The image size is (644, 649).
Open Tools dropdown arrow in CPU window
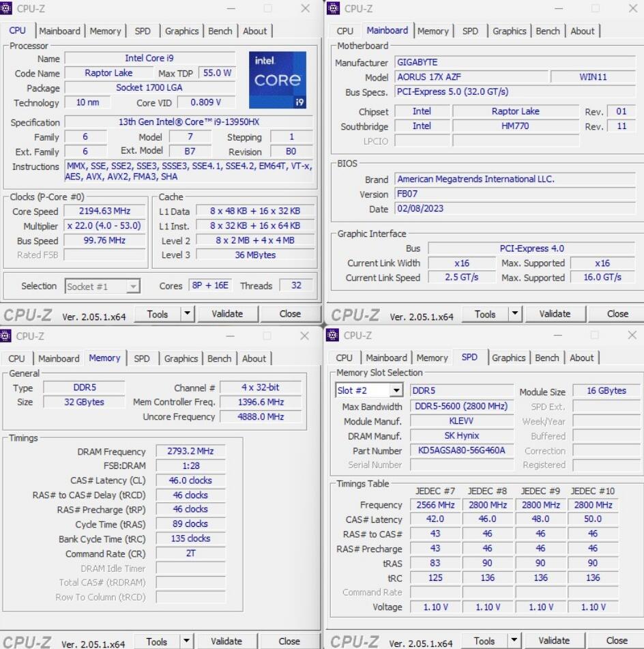coord(188,314)
